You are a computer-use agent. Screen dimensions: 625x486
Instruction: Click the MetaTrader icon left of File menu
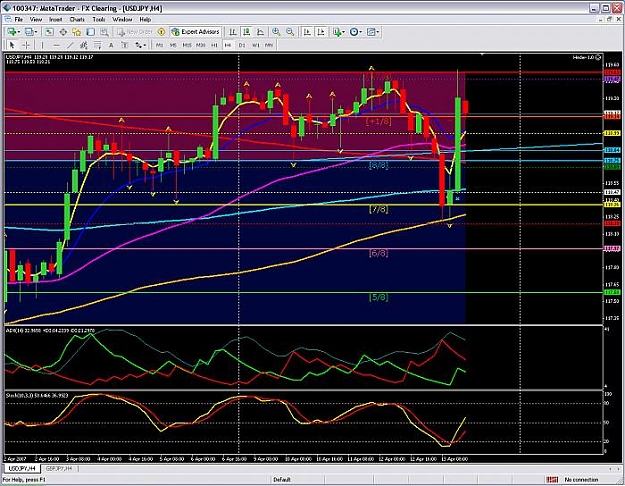[7, 19]
